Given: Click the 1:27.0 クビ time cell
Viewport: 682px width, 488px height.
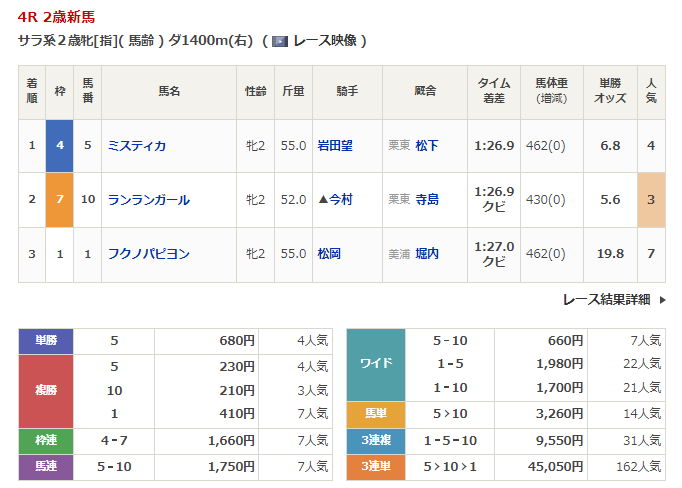Looking at the screenshot, I should [494, 254].
